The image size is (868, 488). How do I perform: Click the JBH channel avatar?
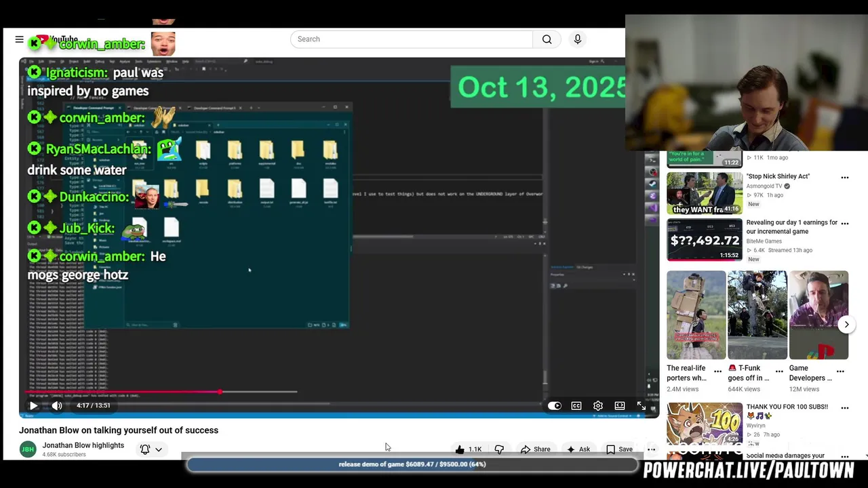[x=28, y=449]
